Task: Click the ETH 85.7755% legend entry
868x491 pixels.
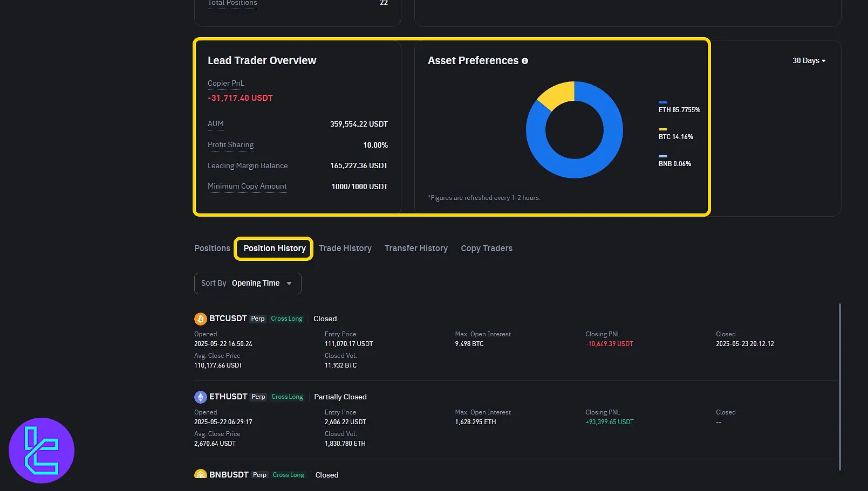Action: (x=679, y=108)
